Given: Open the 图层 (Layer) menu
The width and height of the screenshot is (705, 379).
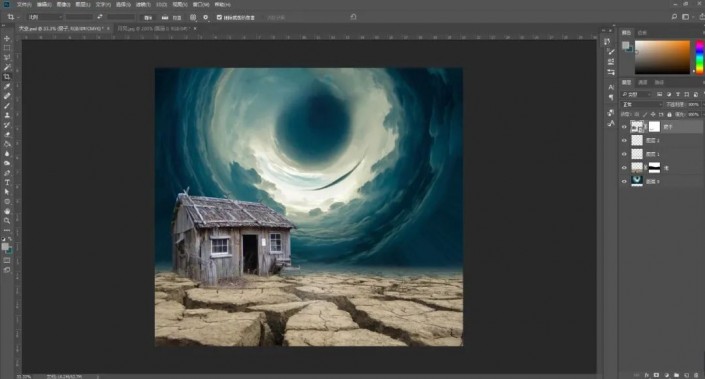Looking at the screenshot, I should [x=83, y=4].
